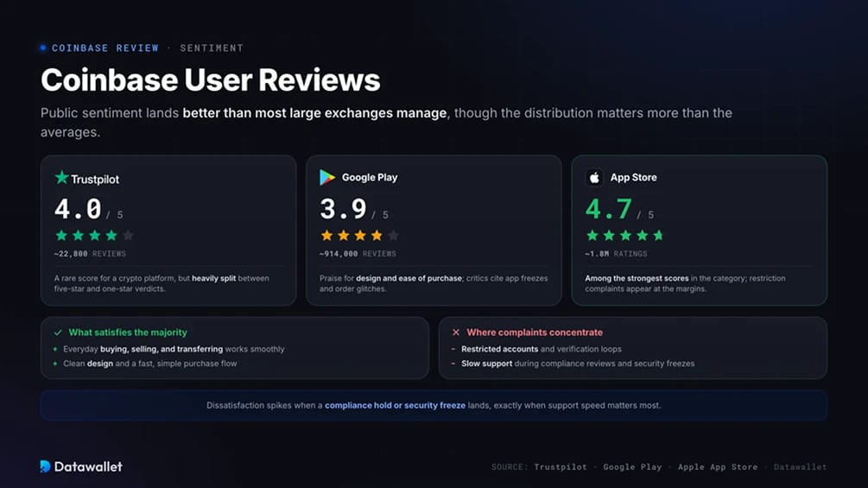Click 'compliance hold or security freeze' highlighted text

pyautogui.click(x=396, y=406)
